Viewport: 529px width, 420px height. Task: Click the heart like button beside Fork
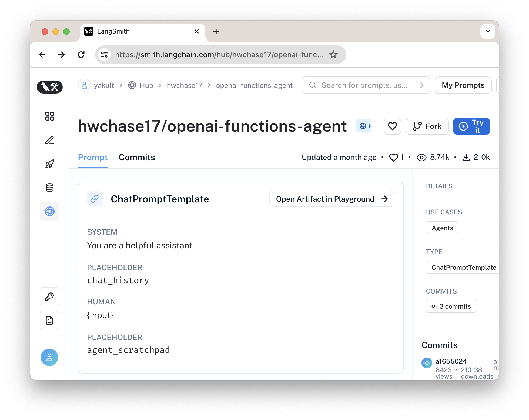click(x=393, y=126)
